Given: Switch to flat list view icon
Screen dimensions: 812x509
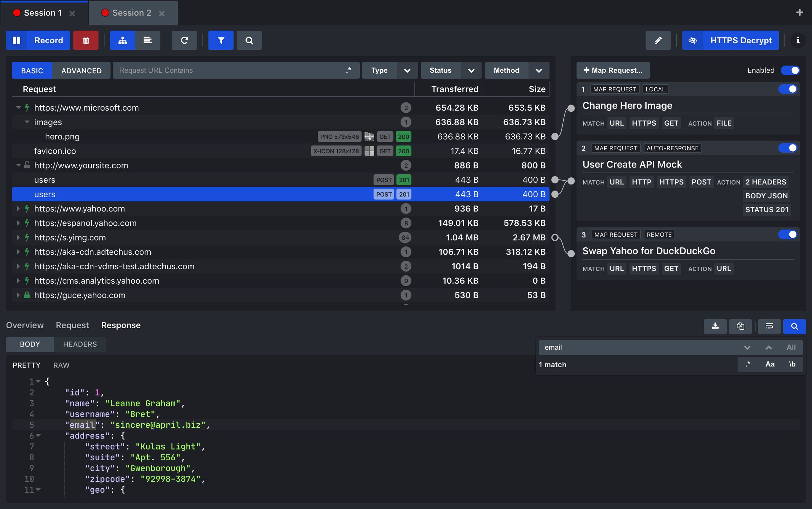Looking at the screenshot, I should [148, 40].
